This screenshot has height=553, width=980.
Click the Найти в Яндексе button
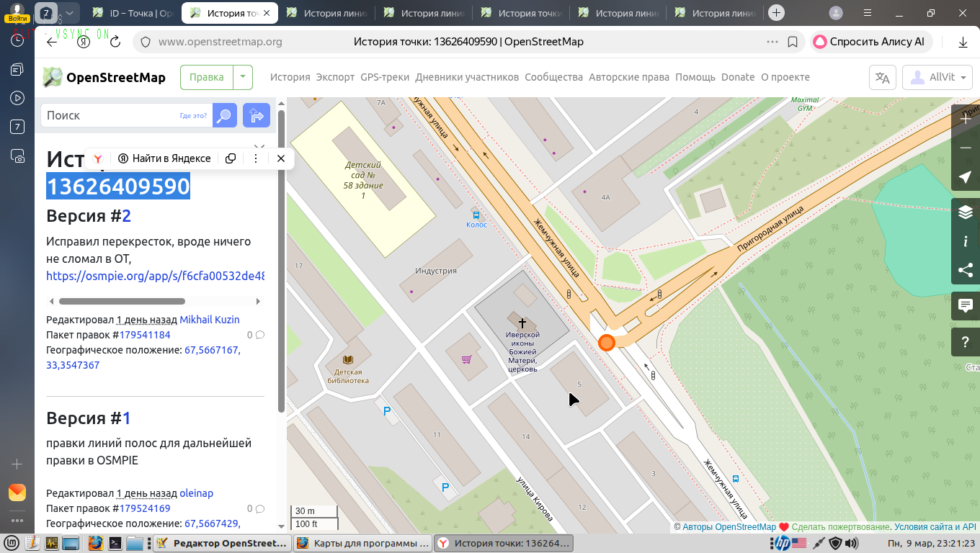tap(164, 158)
